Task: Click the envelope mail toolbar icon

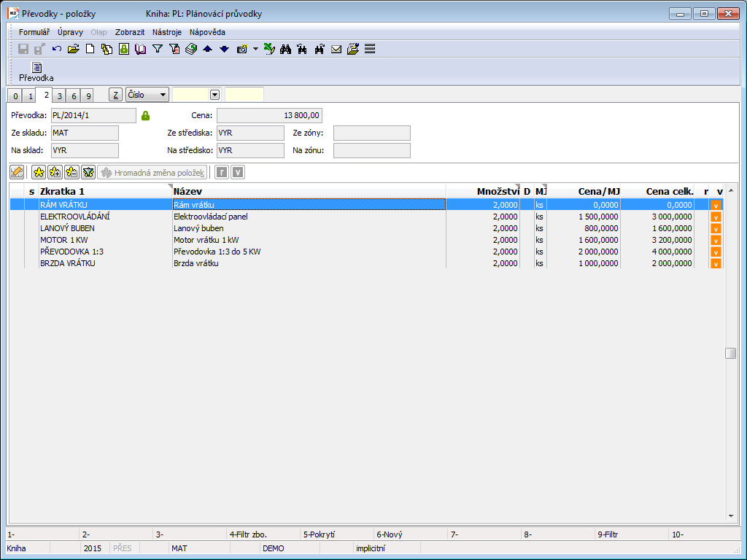Action: click(x=336, y=49)
